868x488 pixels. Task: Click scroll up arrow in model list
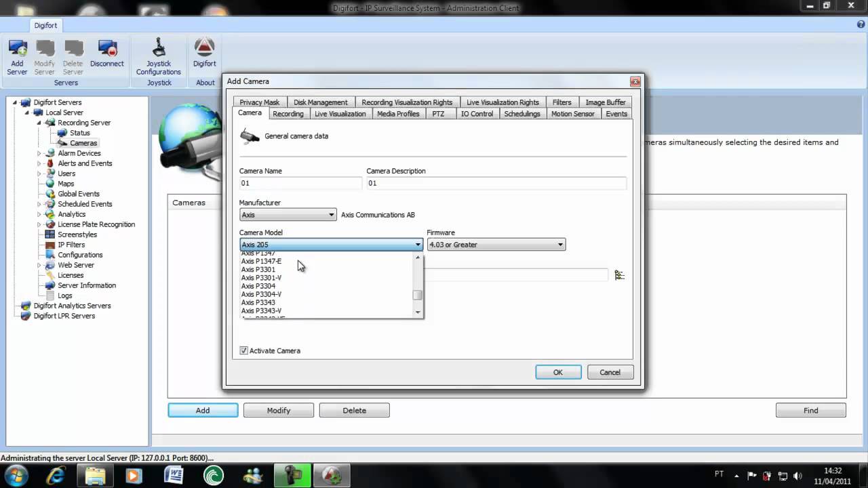coord(418,258)
